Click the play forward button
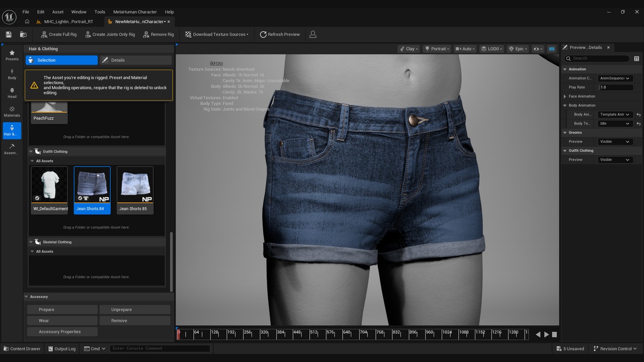This screenshot has width=644, height=362. pyautogui.click(x=546, y=334)
